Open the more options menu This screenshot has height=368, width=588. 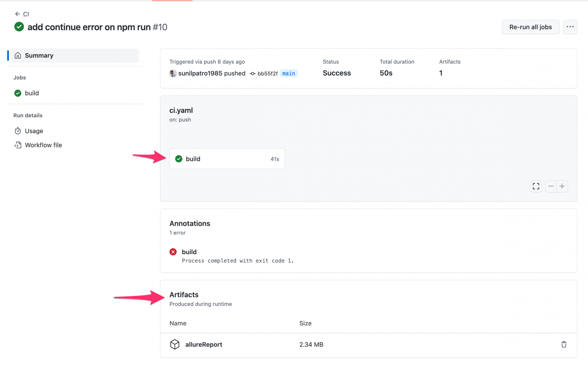point(570,27)
